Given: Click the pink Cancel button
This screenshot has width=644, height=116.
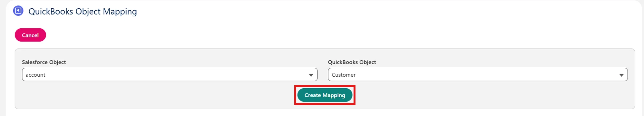Looking at the screenshot, I should (30, 35).
